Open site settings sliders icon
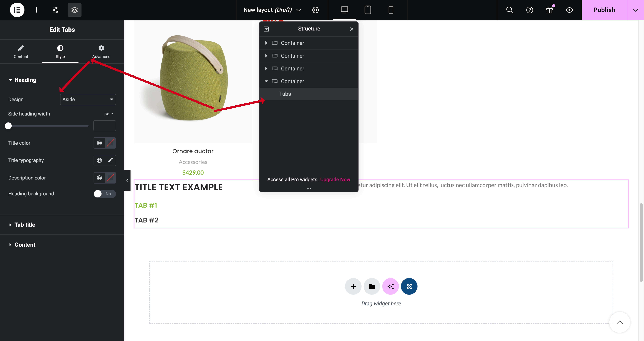644x341 pixels. pos(55,10)
